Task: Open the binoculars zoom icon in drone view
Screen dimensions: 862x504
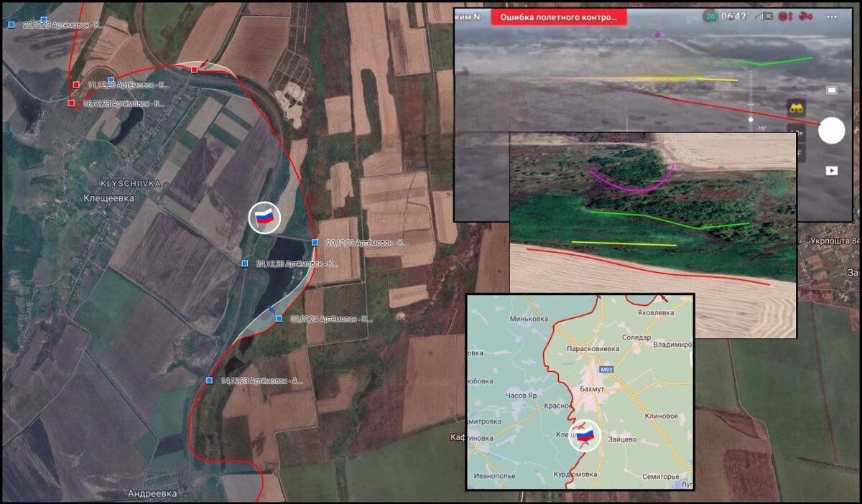Action: pos(797,108)
